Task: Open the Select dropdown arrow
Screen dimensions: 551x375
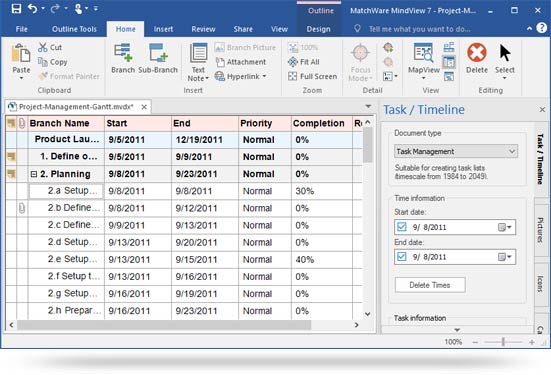Action: [505, 78]
